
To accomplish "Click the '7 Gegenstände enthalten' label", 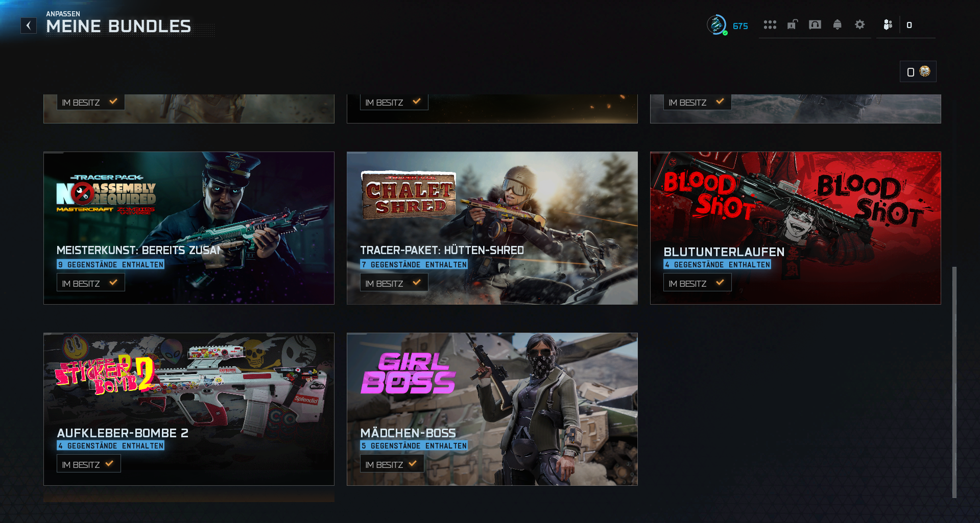I will coord(414,264).
